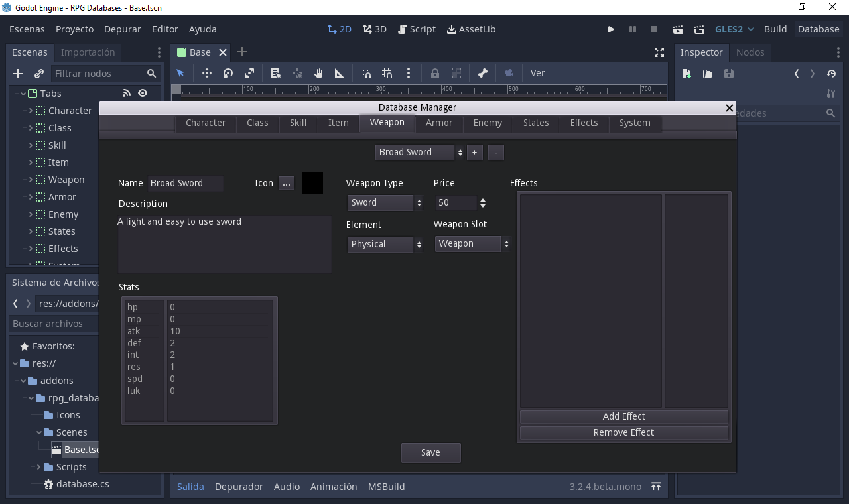This screenshot has width=849, height=504.
Task: Select the Ruler Mode tool
Action: (x=339, y=73)
